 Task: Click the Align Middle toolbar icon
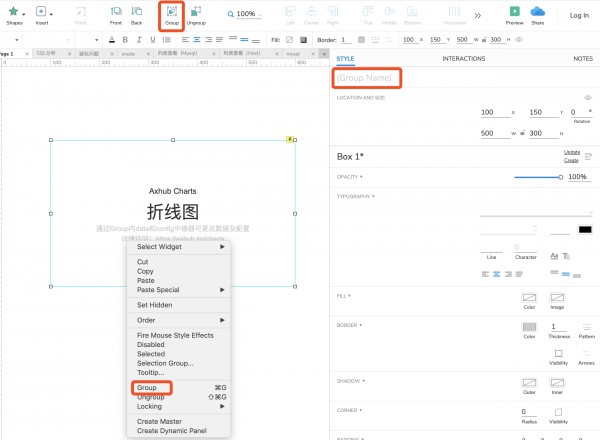389,11
